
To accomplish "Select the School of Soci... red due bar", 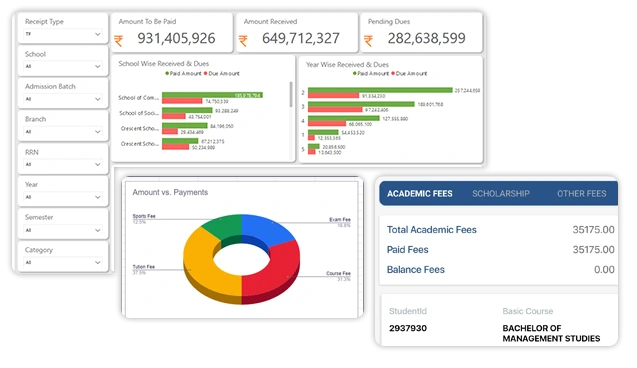I will [174, 117].
